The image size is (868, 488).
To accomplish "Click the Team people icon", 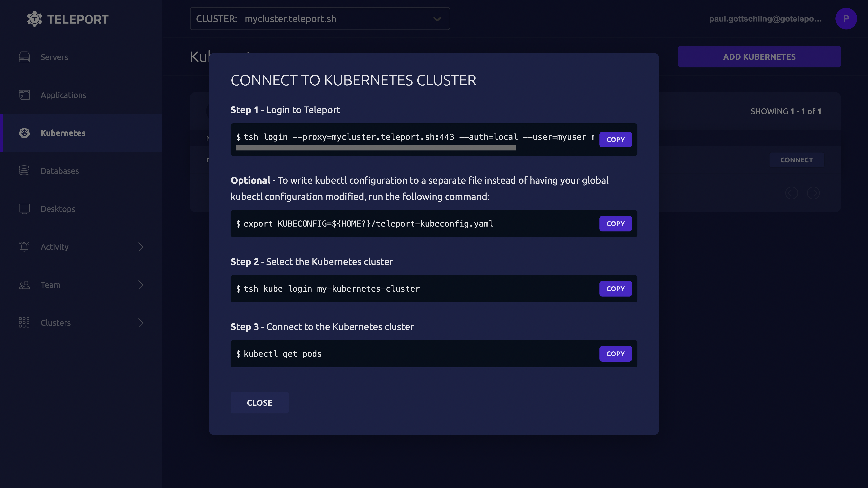I will pyautogui.click(x=24, y=285).
